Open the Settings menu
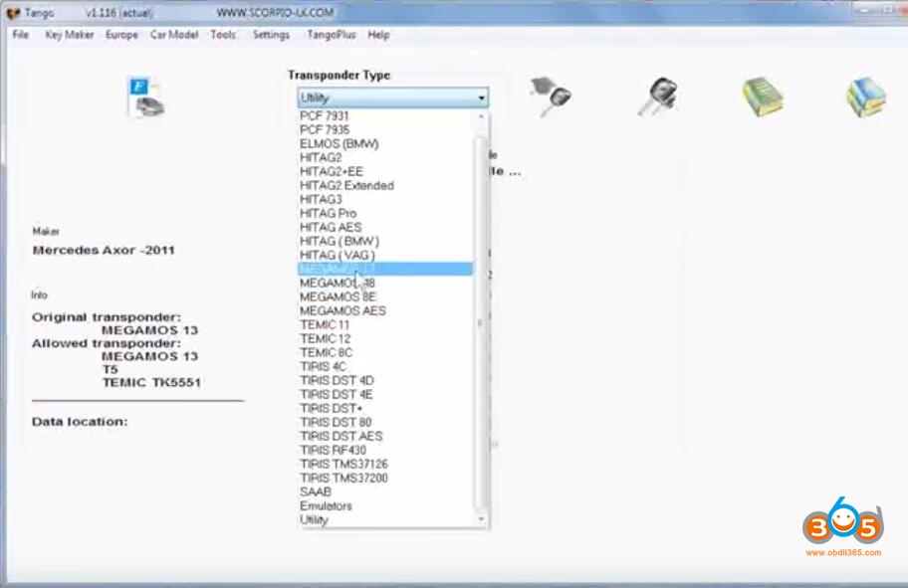Viewport: 908px width, 588px height. tap(271, 35)
